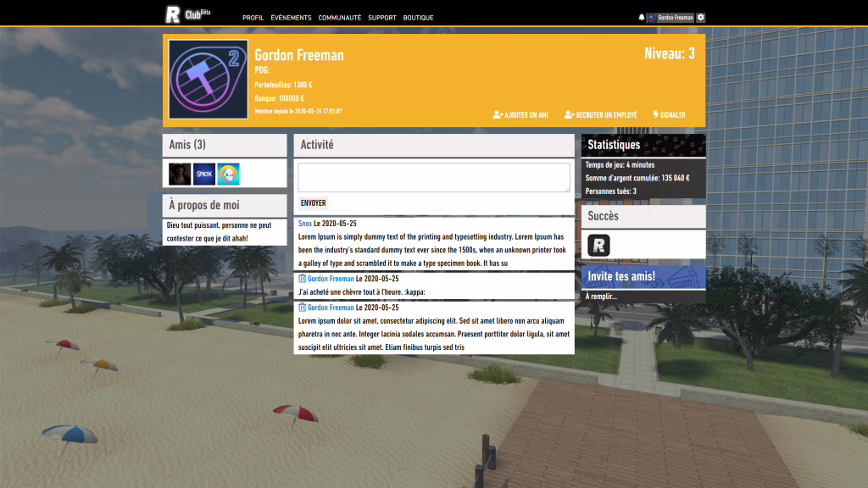Image resolution: width=868 pixels, height=488 pixels.
Task: Select SUPPORT in the top navigation
Action: (x=382, y=18)
